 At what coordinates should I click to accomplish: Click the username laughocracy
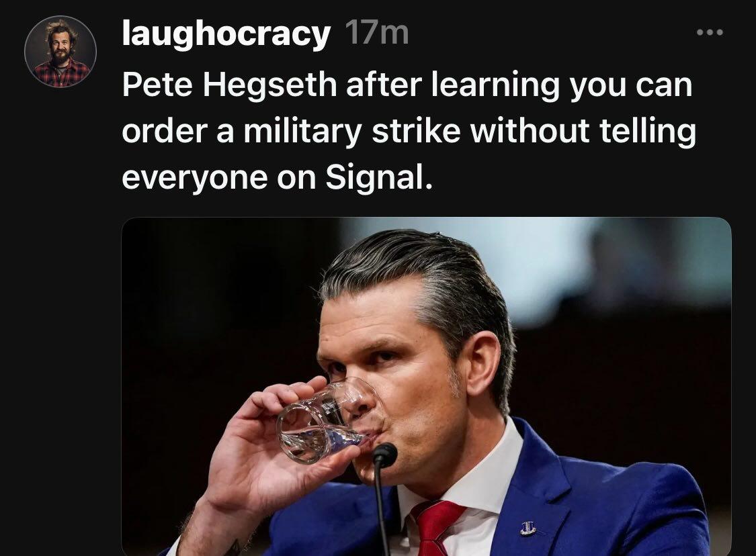(226, 34)
